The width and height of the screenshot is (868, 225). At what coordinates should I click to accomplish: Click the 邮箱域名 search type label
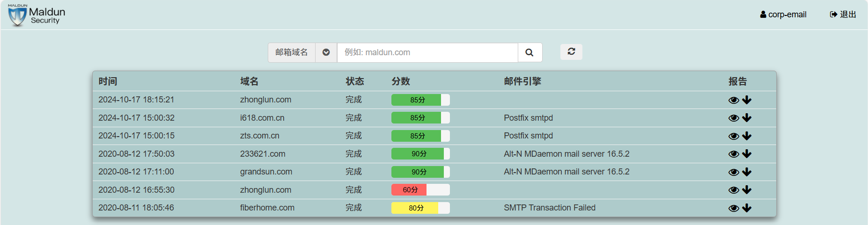click(x=292, y=52)
